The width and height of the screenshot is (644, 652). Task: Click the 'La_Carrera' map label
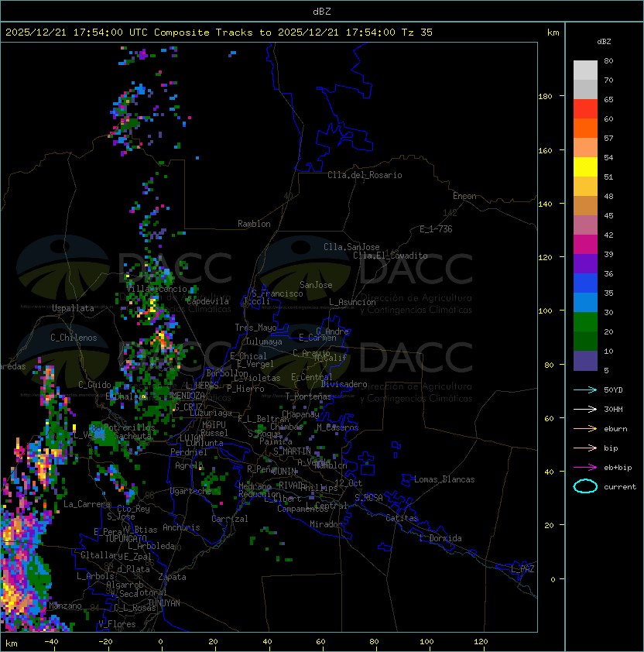click(x=87, y=504)
